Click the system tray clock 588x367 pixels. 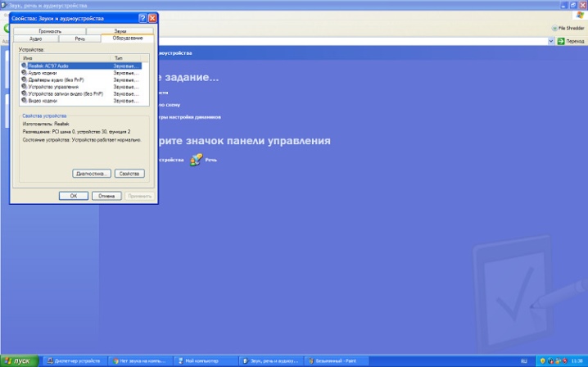pos(577,361)
